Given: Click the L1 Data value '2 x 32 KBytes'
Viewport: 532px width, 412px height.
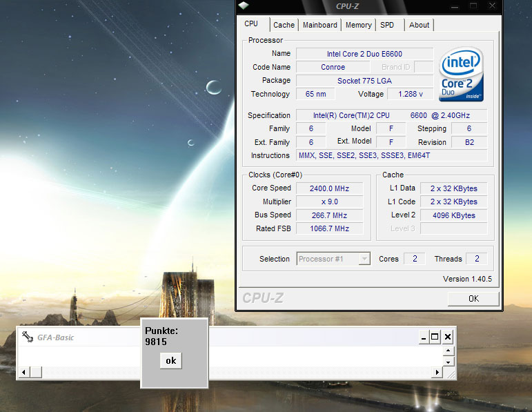Looking at the screenshot, I should tap(453, 188).
